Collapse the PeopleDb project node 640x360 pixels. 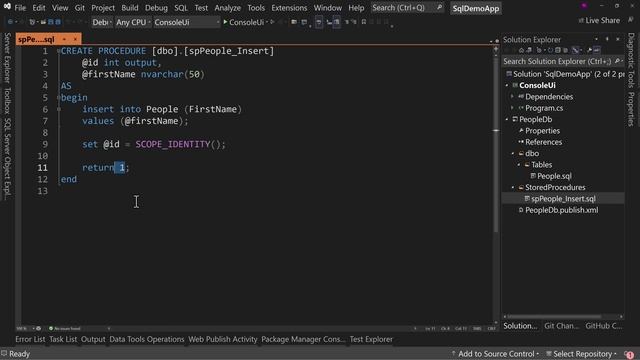coord(507,120)
